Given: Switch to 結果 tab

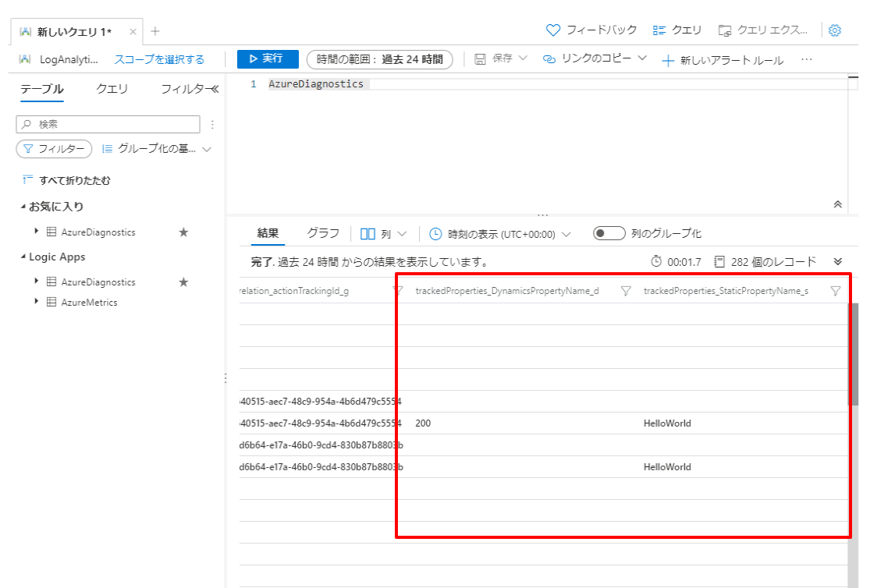Looking at the screenshot, I should 268,233.
